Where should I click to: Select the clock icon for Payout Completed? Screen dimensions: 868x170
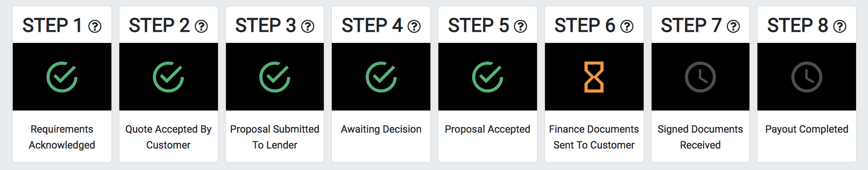click(x=807, y=77)
